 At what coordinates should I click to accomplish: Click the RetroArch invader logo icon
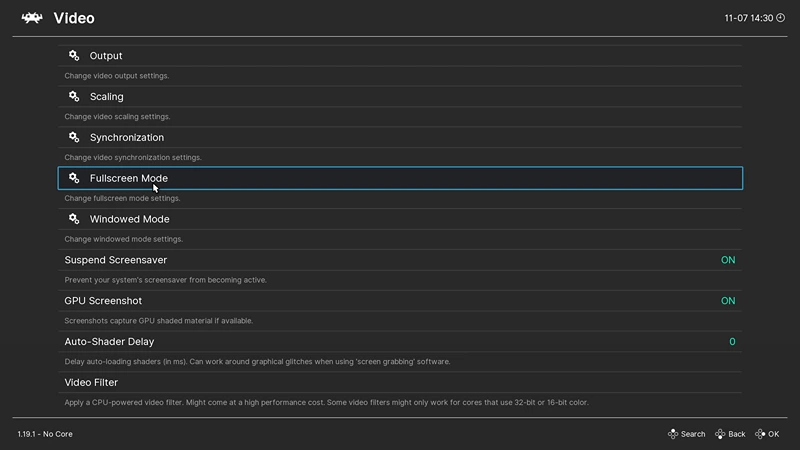(x=32, y=18)
